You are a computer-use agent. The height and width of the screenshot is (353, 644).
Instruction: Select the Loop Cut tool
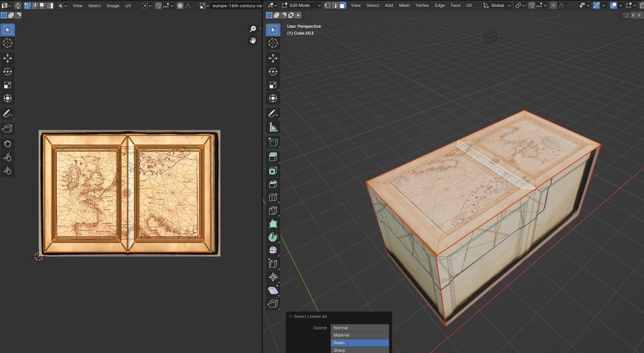pyautogui.click(x=273, y=197)
